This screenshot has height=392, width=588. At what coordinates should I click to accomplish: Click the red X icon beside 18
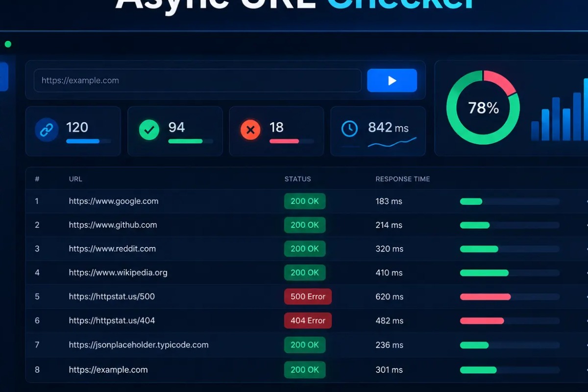pyautogui.click(x=250, y=130)
